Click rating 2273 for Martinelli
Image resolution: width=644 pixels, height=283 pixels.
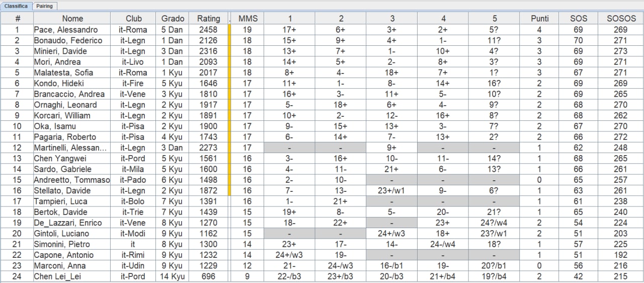(208, 148)
